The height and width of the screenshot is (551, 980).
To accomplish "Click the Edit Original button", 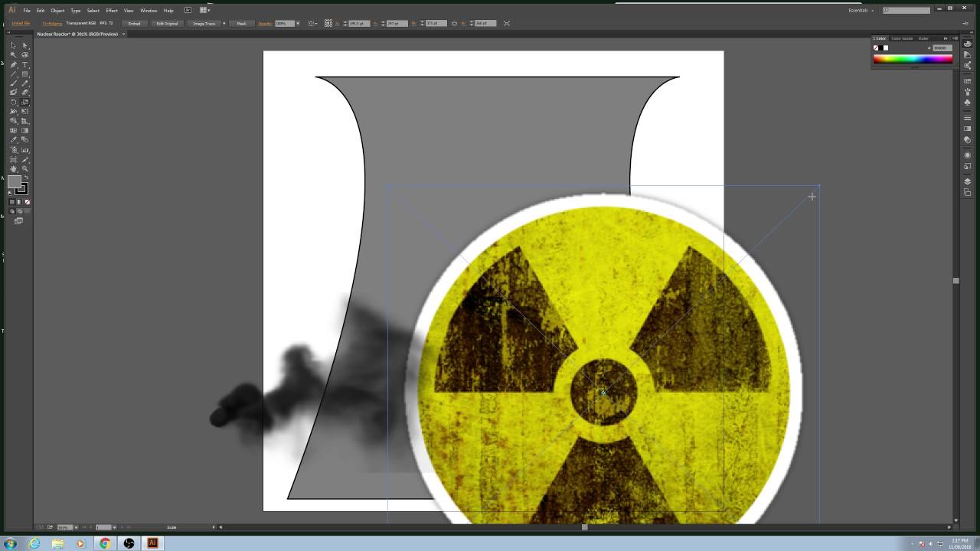I will pyautogui.click(x=167, y=24).
